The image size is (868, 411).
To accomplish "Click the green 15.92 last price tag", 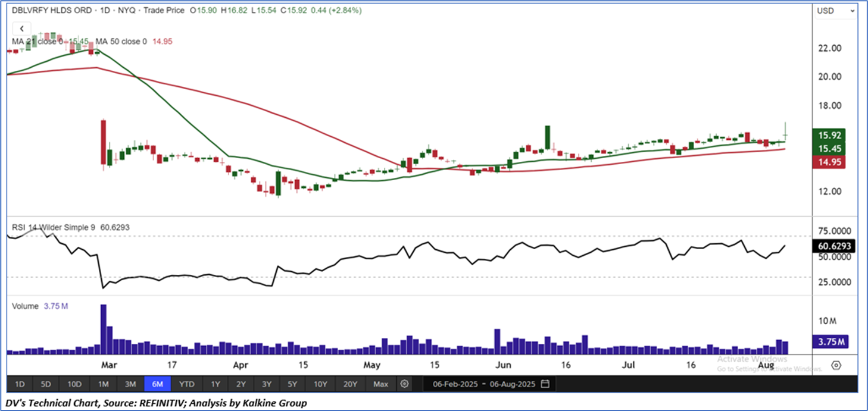I will 829,136.
